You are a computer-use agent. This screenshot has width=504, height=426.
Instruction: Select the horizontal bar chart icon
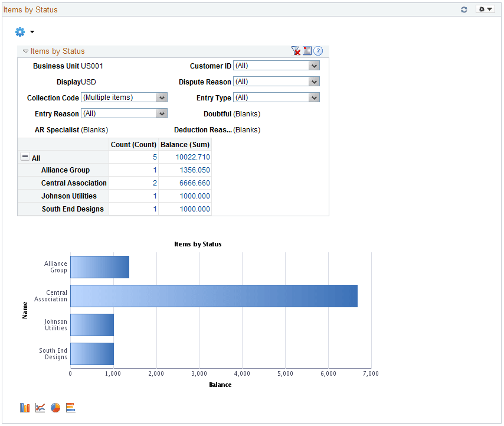pos(70,408)
